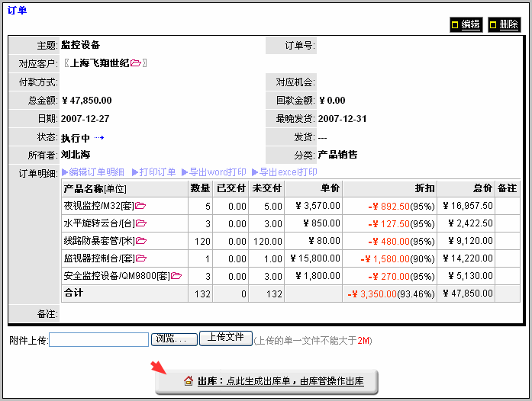Open folder icon for 夜视监控/M32 product
This screenshot has width=532, height=401.
point(140,206)
